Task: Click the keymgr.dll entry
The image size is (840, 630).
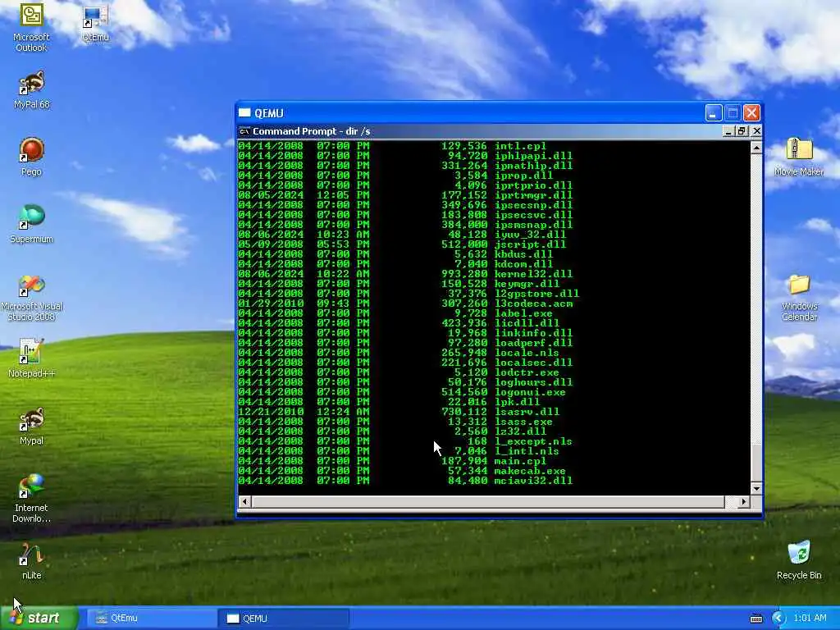Action: click(x=527, y=284)
